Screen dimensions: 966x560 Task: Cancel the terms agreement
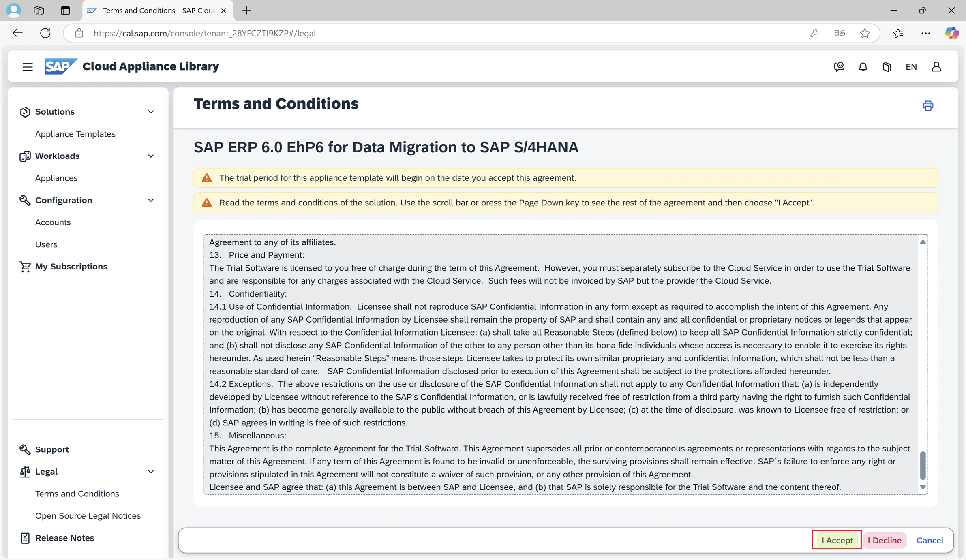point(930,540)
